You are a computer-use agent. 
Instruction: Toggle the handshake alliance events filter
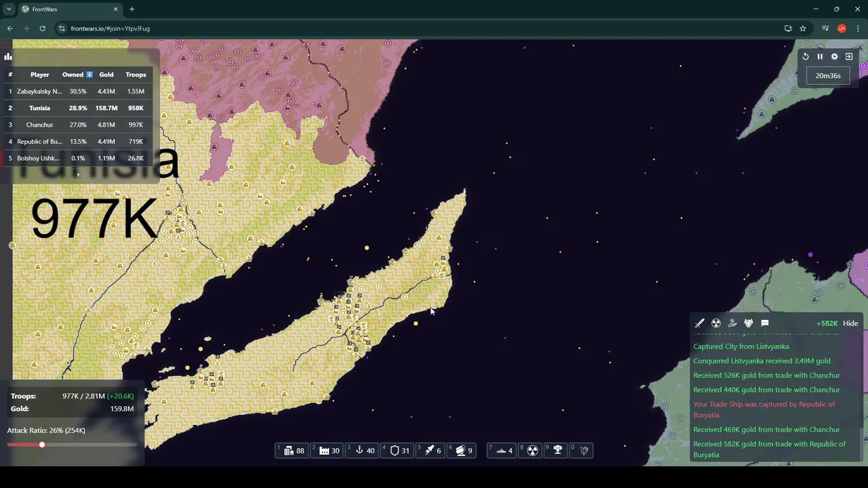click(749, 323)
